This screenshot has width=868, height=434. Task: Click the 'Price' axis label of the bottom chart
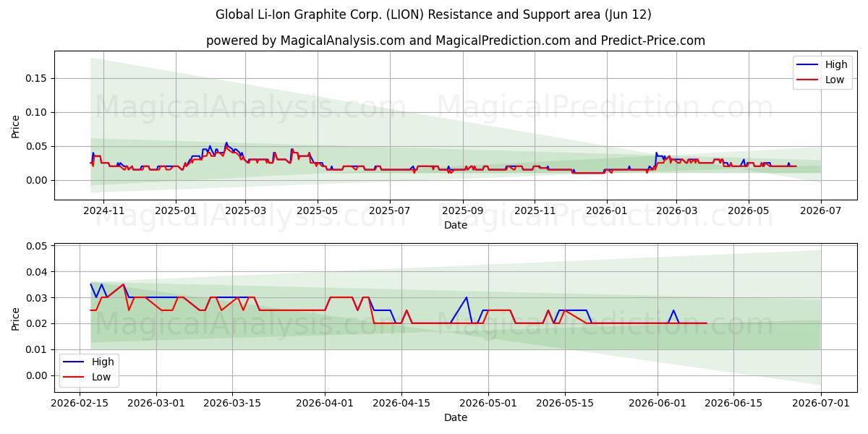click(x=16, y=318)
